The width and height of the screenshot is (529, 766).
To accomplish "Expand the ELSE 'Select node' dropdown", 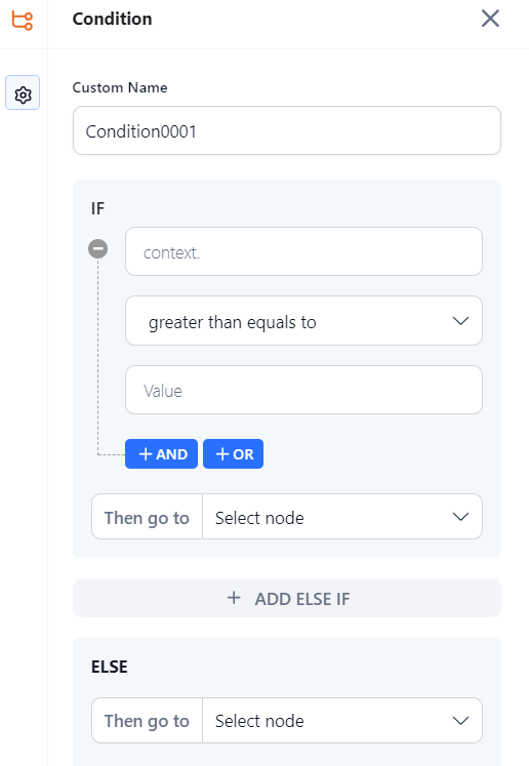I will (x=342, y=721).
